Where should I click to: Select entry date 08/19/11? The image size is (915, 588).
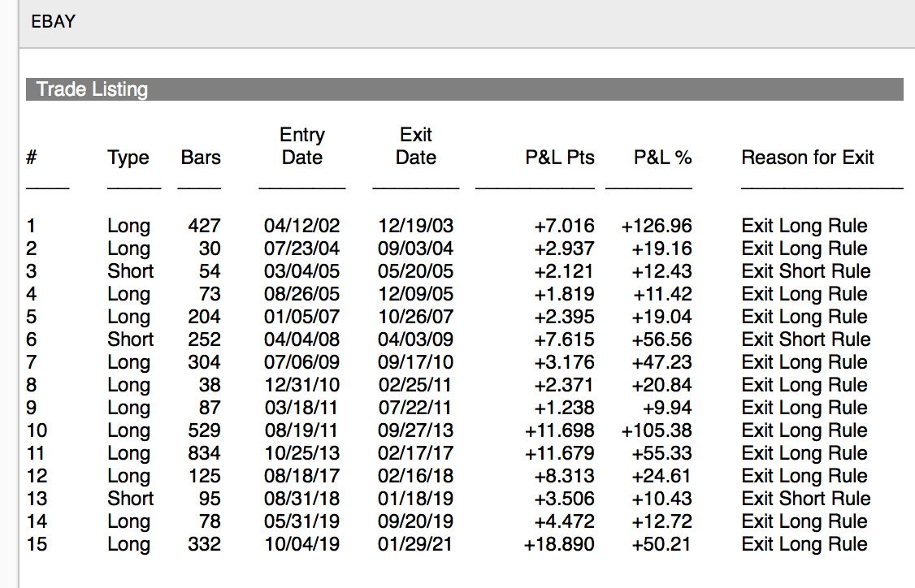coord(301,430)
